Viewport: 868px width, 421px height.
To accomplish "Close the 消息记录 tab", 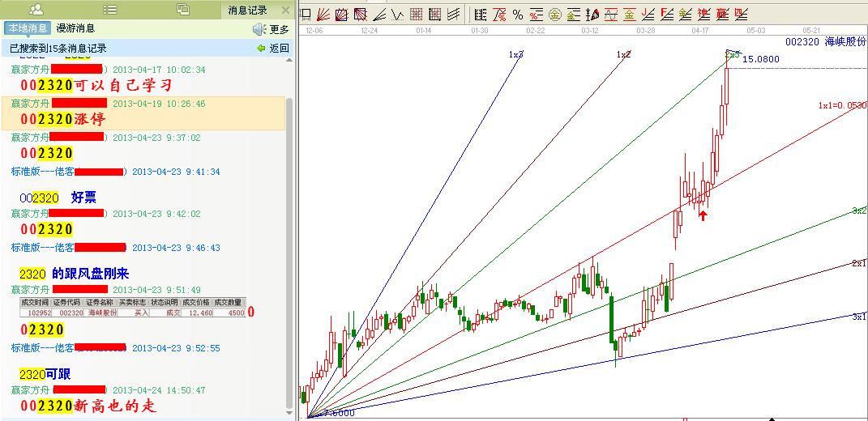I will pos(284,11).
